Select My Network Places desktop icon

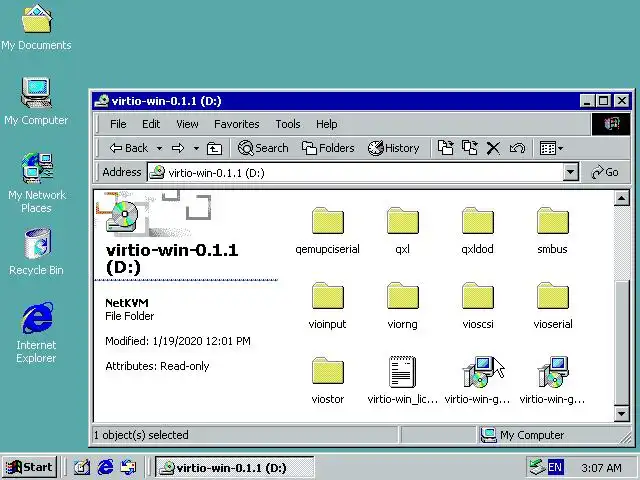click(36, 183)
